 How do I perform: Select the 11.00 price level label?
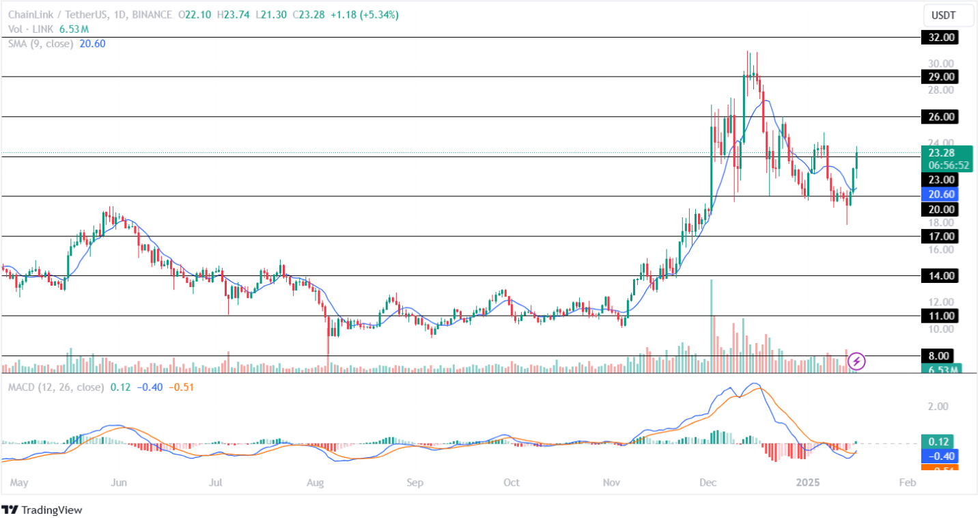(x=941, y=316)
